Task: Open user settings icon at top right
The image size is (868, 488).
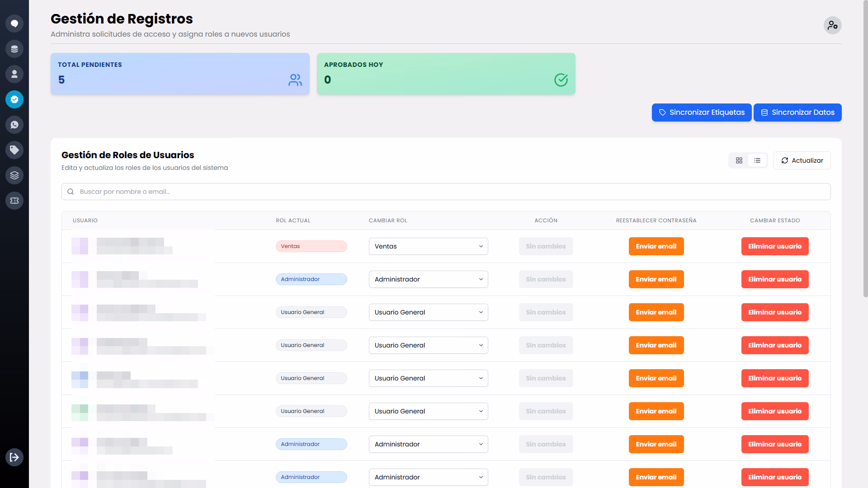Action: [x=832, y=25]
